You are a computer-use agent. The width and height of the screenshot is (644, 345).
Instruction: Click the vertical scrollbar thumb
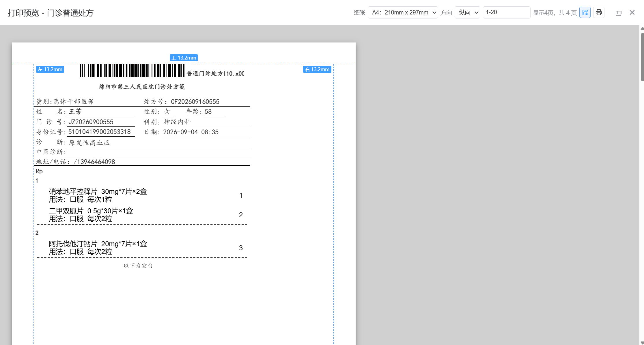click(642, 57)
